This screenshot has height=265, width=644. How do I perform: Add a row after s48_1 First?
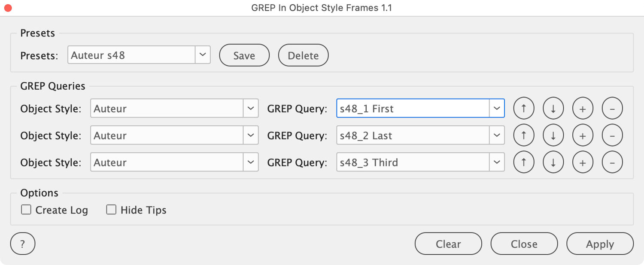pos(583,109)
